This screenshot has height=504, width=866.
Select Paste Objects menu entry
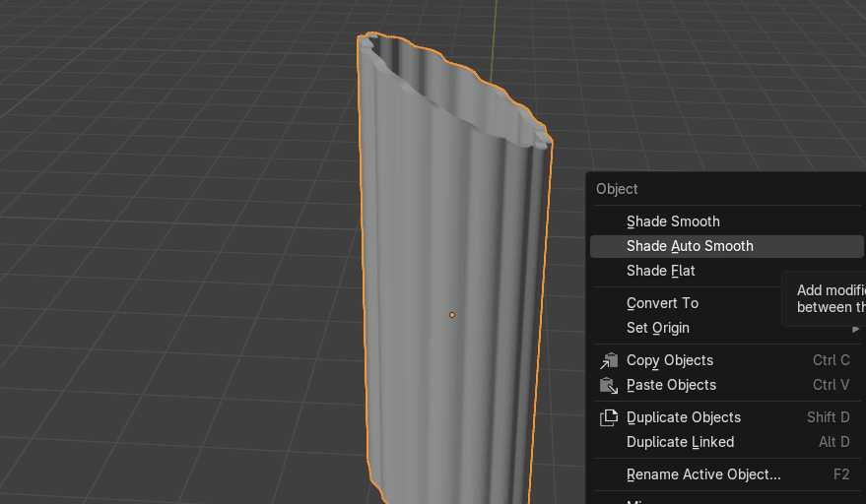[671, 385]
